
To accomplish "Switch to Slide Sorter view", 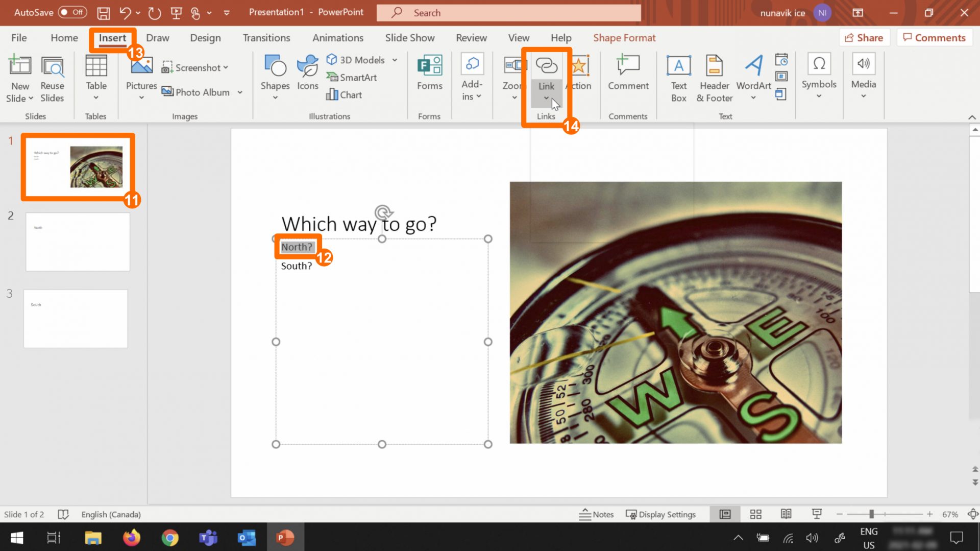I will [755, 514].
